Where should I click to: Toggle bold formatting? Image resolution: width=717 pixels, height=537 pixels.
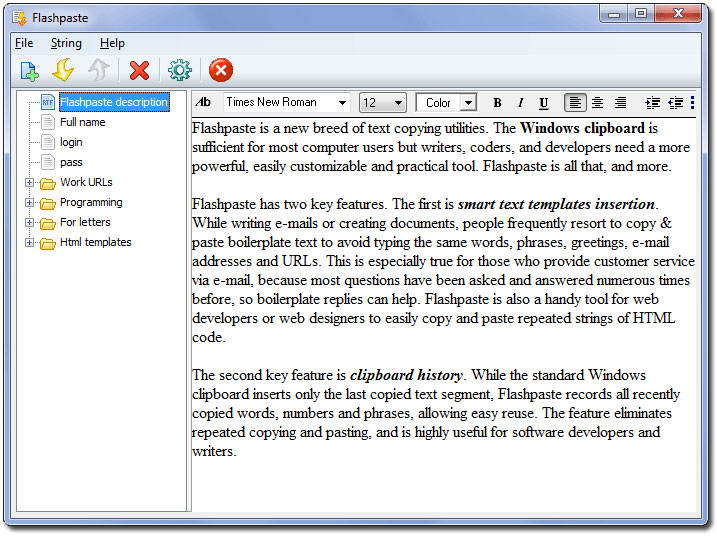497,103
